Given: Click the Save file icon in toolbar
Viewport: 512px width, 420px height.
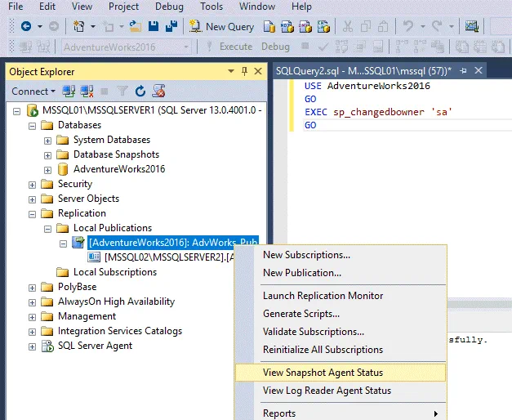Looking at the screenshot, I should [154, 26].
